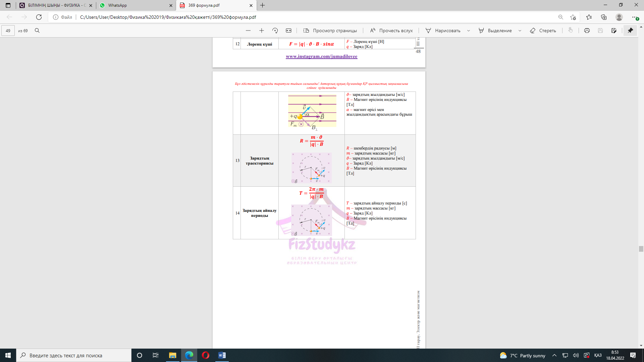
Task: Rotate the PDF page with rotate icon
Action: (x=275, y=31)
